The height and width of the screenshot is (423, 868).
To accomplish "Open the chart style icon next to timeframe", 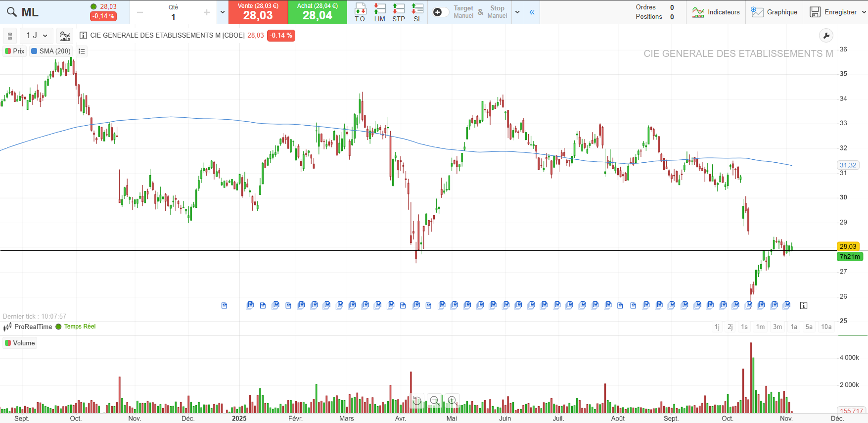I will point(65,36).
